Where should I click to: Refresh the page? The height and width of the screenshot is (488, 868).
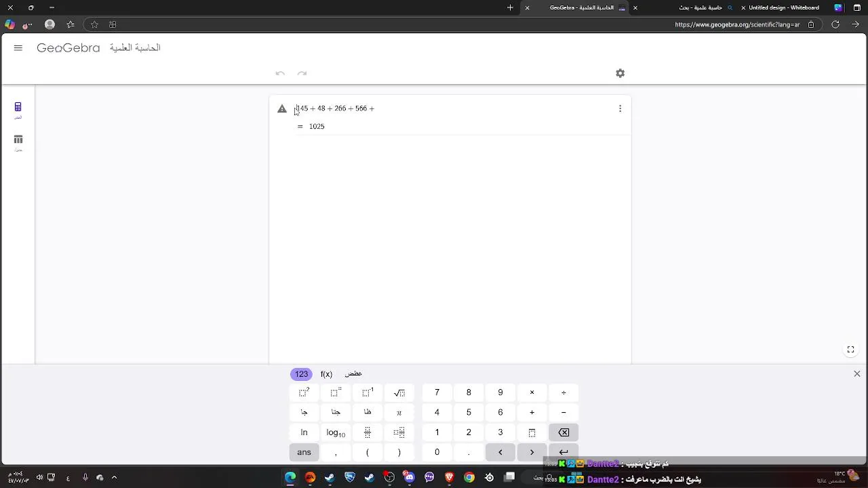pyautogui.click(x=835, y=24)
